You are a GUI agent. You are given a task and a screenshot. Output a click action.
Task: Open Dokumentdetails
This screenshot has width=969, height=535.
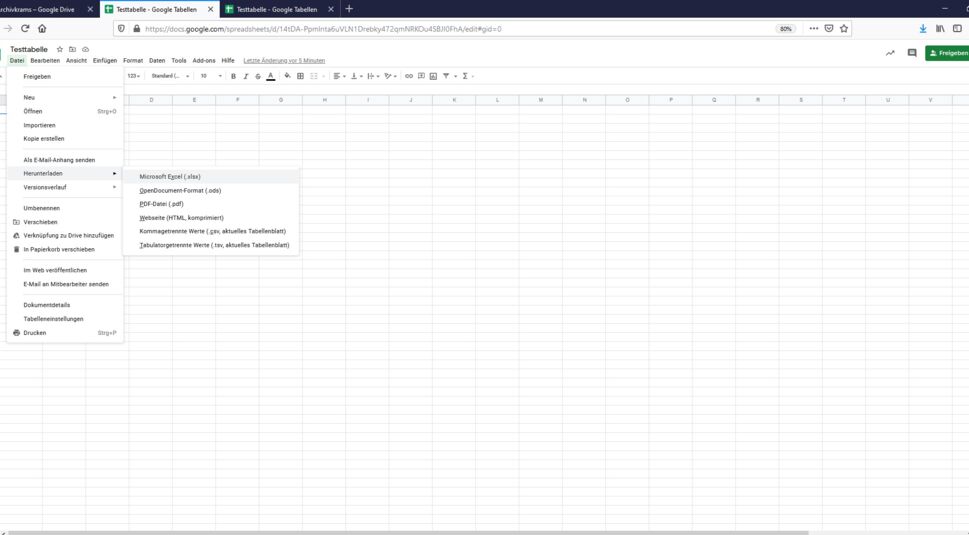pos(65,305)
